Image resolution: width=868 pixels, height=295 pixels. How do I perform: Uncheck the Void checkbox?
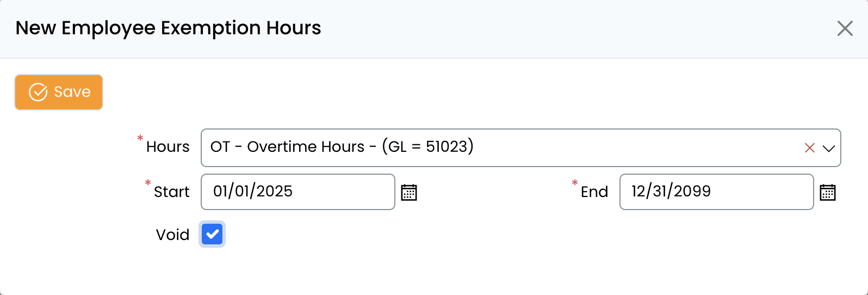(x=212, y=235)
